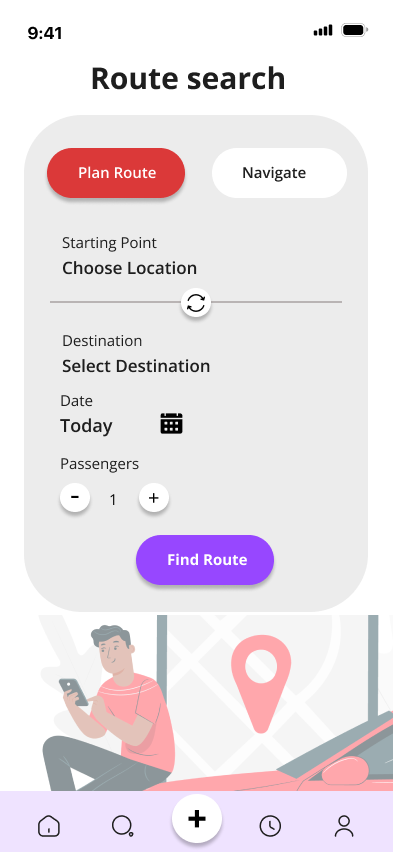Click the Find Route button
Viewport: 393px width, 852px height.
click(x=205, y=560)
